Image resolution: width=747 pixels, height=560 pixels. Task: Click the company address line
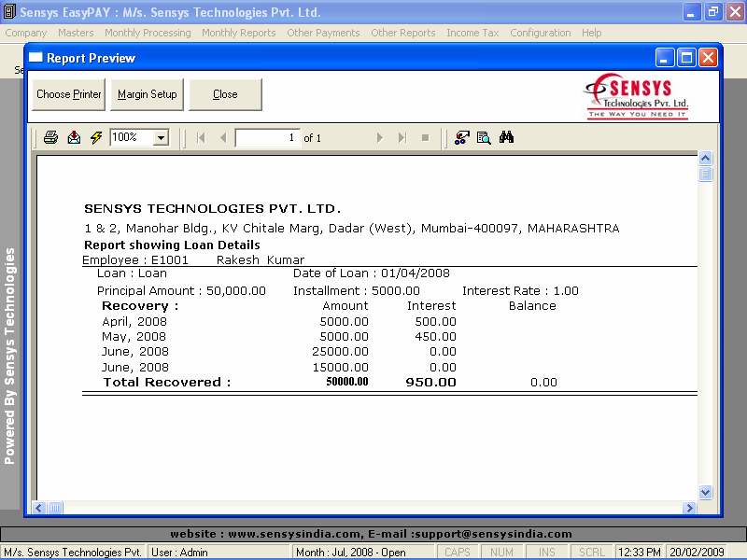click(x=352, y=229)
